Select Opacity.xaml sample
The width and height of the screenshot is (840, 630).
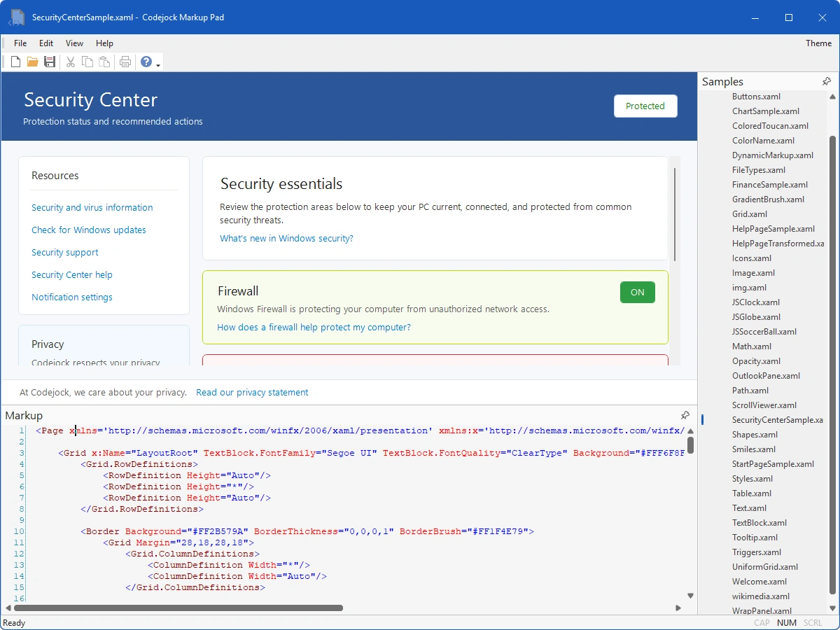point(756,361)
